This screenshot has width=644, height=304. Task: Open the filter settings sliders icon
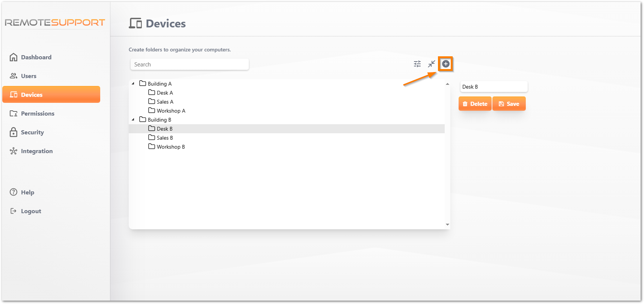tap(417, 64)
